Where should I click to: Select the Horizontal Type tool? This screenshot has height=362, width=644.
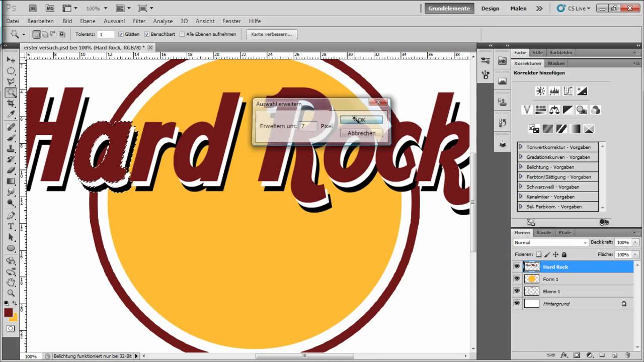point(11,227)
